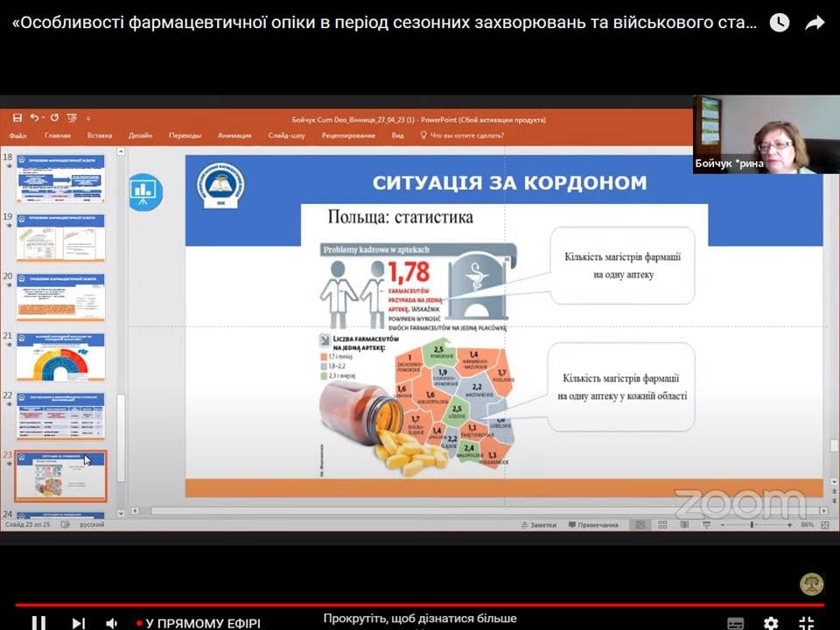This screenshot has height=630, width=840.
Task: Click slide panel scroll down arrow
Action: click(x=121, y=514)
